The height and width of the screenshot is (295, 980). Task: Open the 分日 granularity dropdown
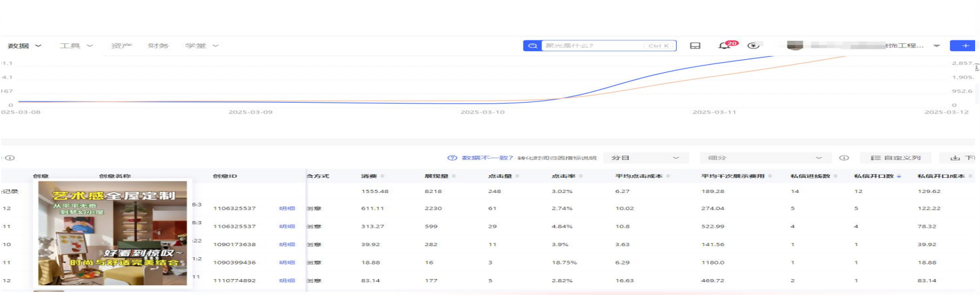tap(646, 158)
